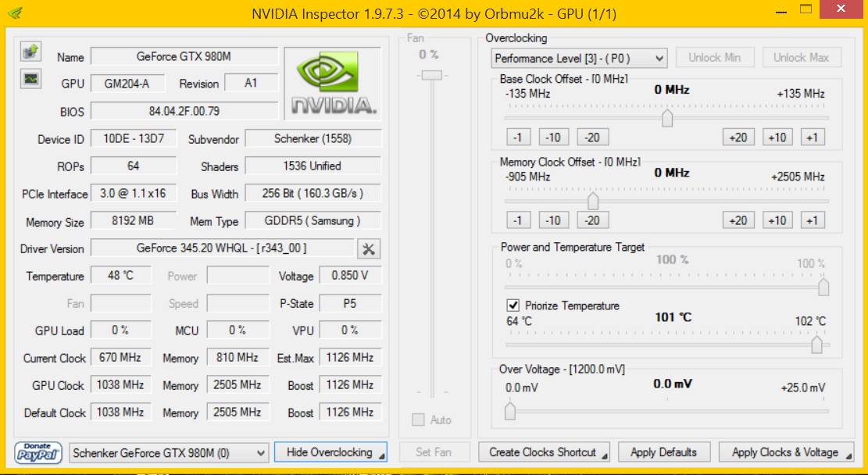Click the Mem Type field GDDR5 ( Samsung )
This screenshot has width=868, height=475.
point(313,221)
